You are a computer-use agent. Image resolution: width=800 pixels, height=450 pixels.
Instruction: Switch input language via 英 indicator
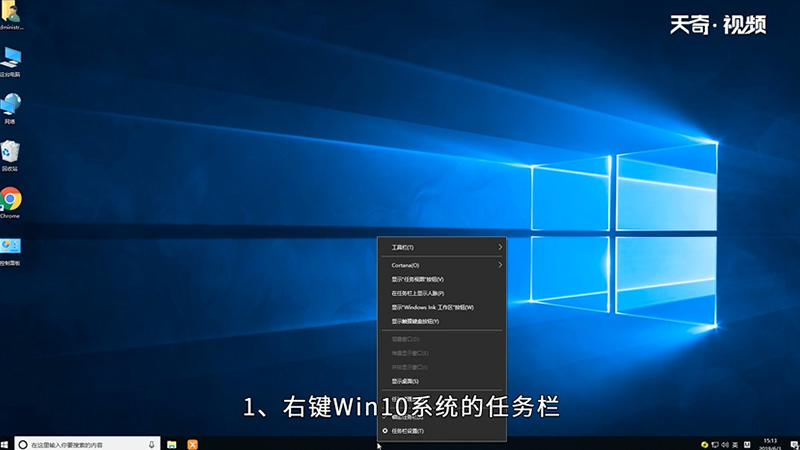735,445
